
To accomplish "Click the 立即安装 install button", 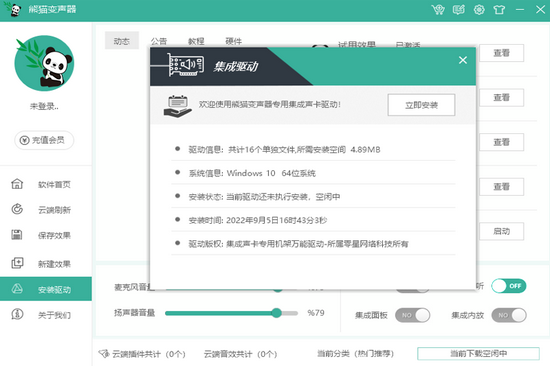I will 421,105.
